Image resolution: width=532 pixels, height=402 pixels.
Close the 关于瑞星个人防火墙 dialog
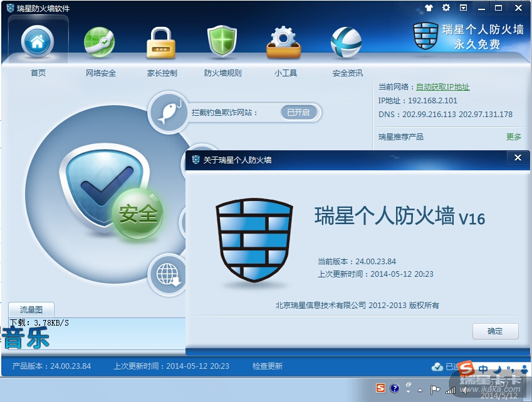click(518, 158)
